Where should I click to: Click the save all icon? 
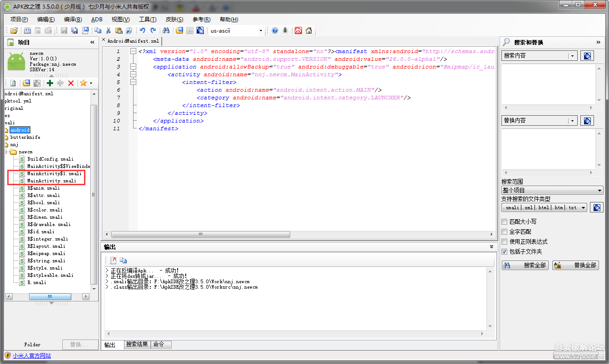74,30
